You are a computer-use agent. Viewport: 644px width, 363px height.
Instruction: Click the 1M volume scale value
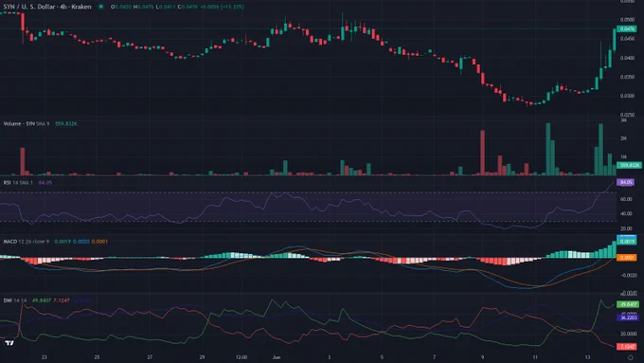pos(623,156)
